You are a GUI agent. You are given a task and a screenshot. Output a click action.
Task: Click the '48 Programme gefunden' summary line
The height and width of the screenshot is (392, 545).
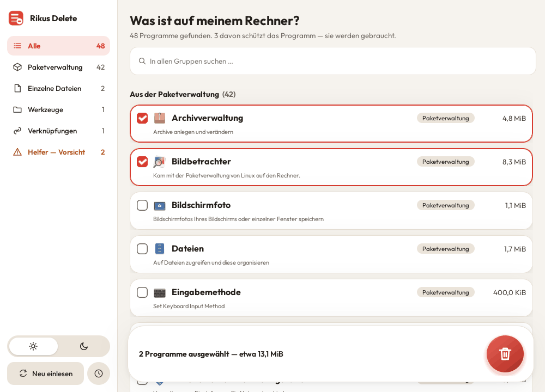point(263,36)
